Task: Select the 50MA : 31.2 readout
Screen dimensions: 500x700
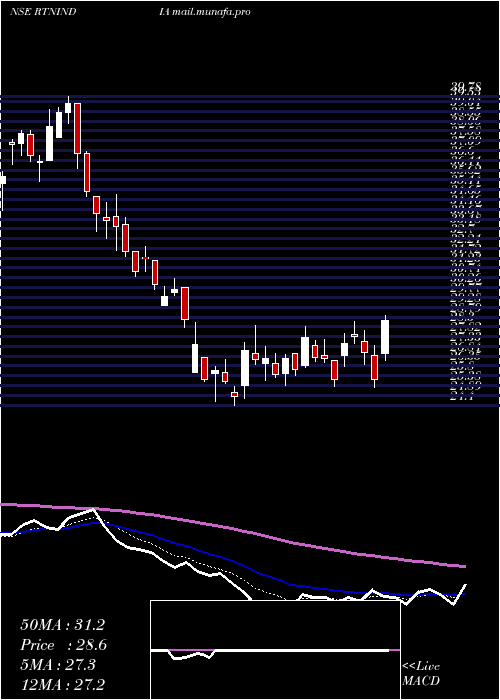Action: [x=62, y=625]
